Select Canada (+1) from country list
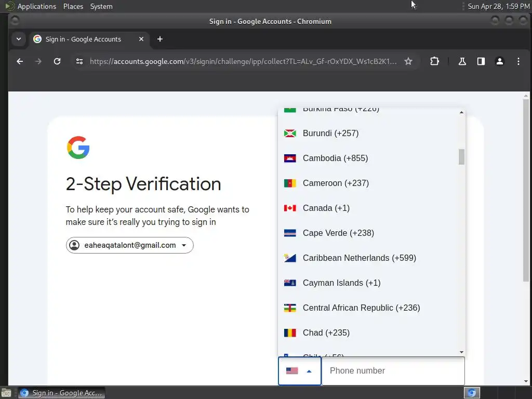Image resolution: width=532 pixels, height=399 pixels. (x=326, y=208)
